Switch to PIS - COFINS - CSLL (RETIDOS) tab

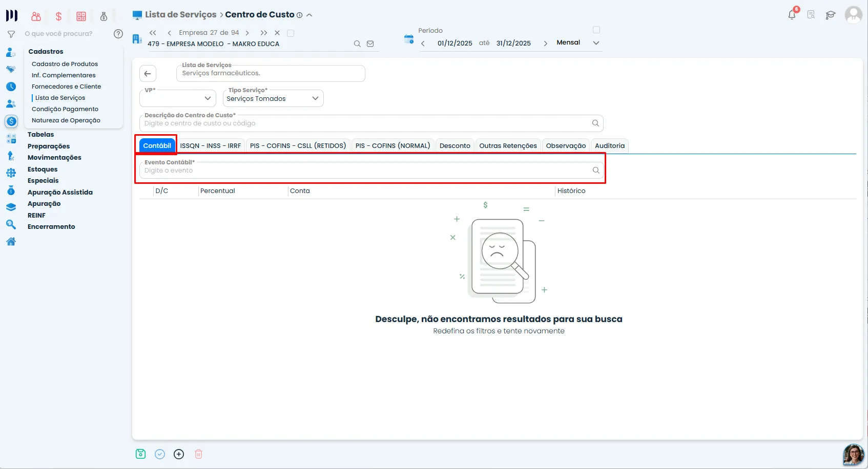(x=298, y=146)
